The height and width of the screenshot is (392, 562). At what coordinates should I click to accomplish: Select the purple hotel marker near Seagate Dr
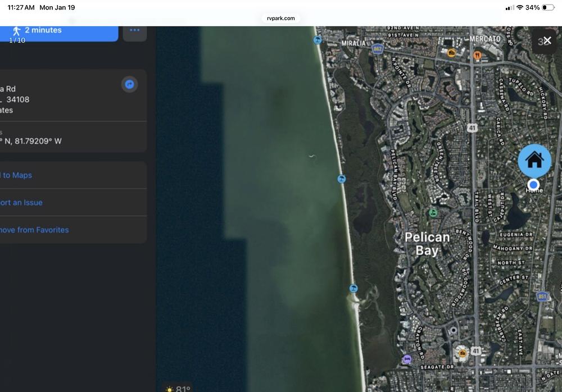407,359
